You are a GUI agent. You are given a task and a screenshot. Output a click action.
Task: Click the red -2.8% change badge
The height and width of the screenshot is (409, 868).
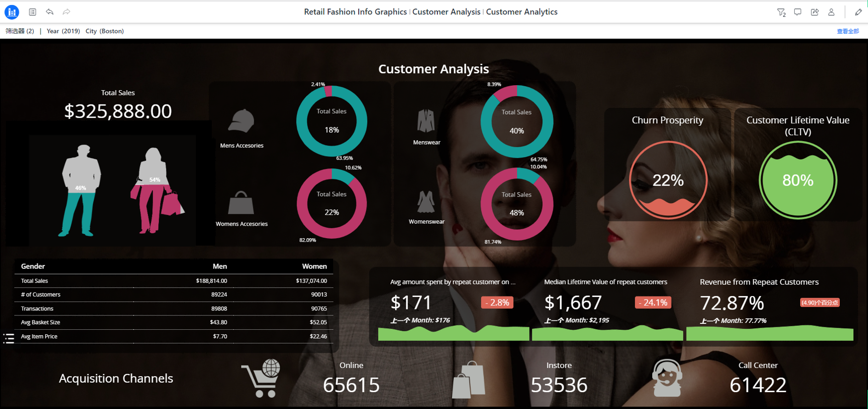[x=497, y=303]
